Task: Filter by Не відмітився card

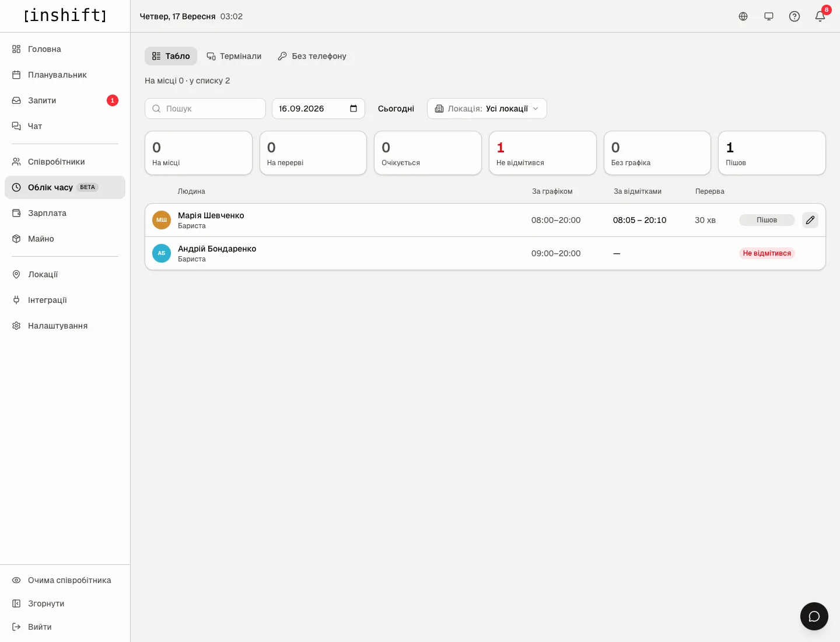Action: pos(542,153)
